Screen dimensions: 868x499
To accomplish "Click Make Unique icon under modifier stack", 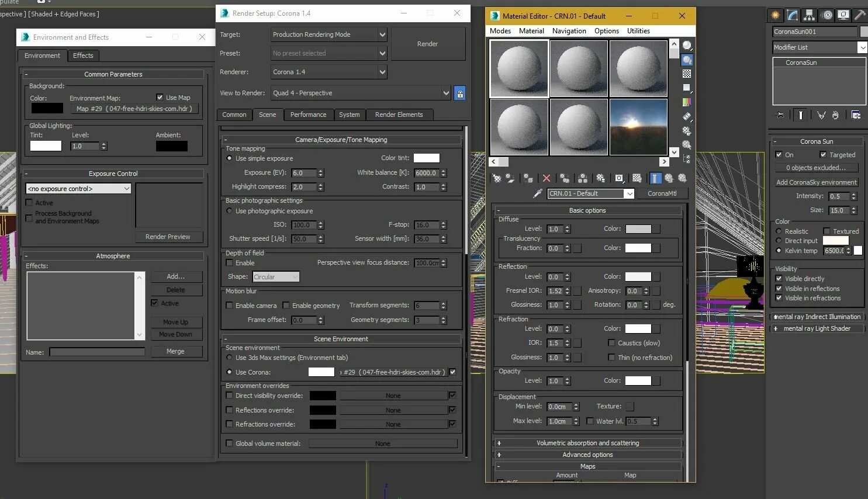I will pyautogui.click(x=821, y=115).
